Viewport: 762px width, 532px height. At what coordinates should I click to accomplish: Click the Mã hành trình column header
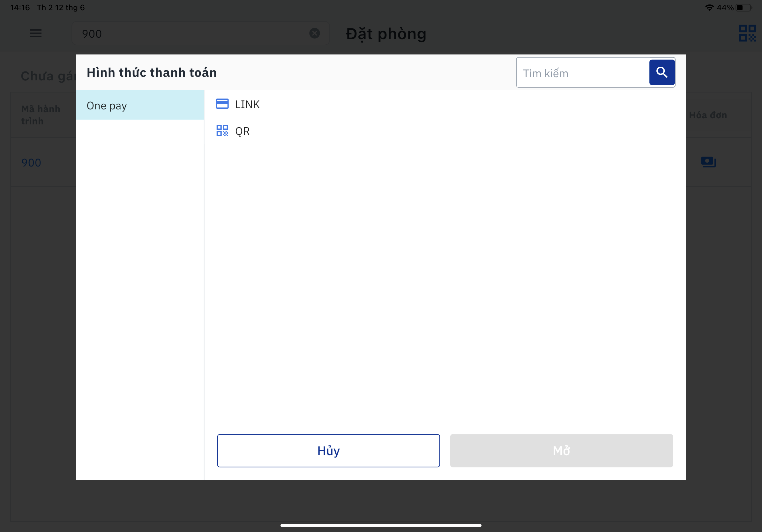pyautogui.click(x=41, y=115)
